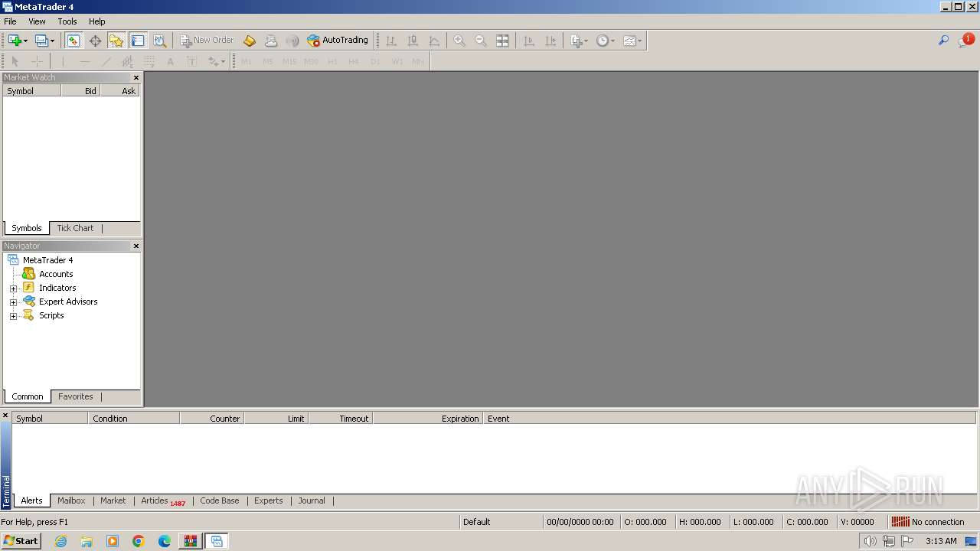
Task: Select the Text Label tool
Action: click(x=191, y=61)
